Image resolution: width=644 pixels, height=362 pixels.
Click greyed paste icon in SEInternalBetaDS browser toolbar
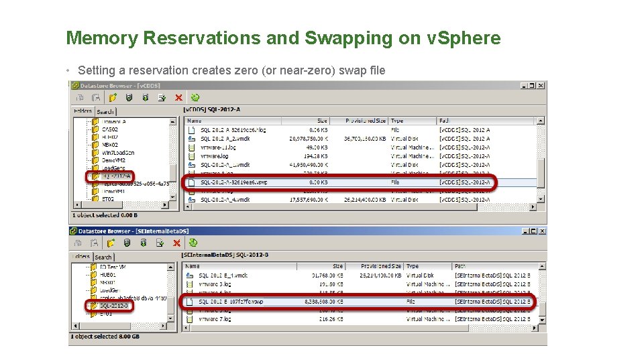click(x=94, y=243)
